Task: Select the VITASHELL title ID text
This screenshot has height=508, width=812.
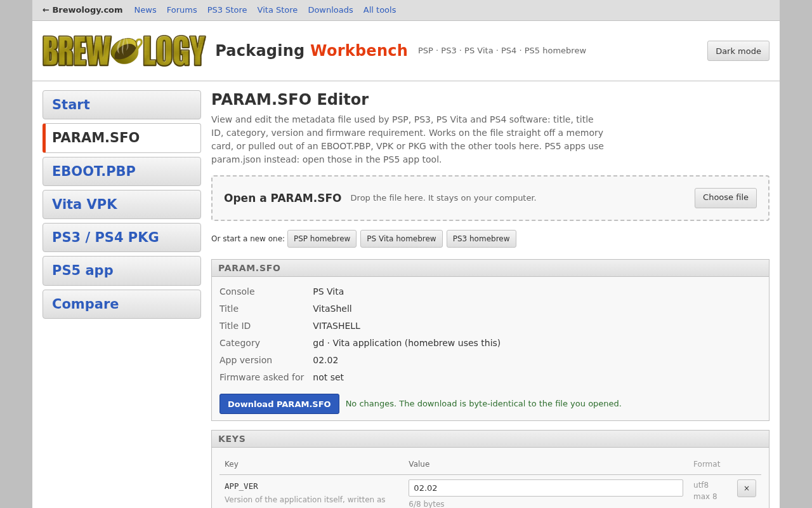Action: 336,326
